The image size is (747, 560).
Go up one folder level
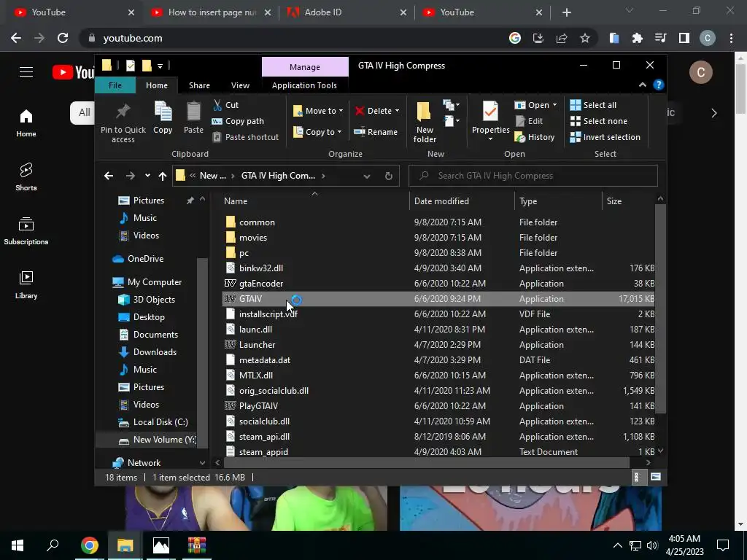[163, 176]
